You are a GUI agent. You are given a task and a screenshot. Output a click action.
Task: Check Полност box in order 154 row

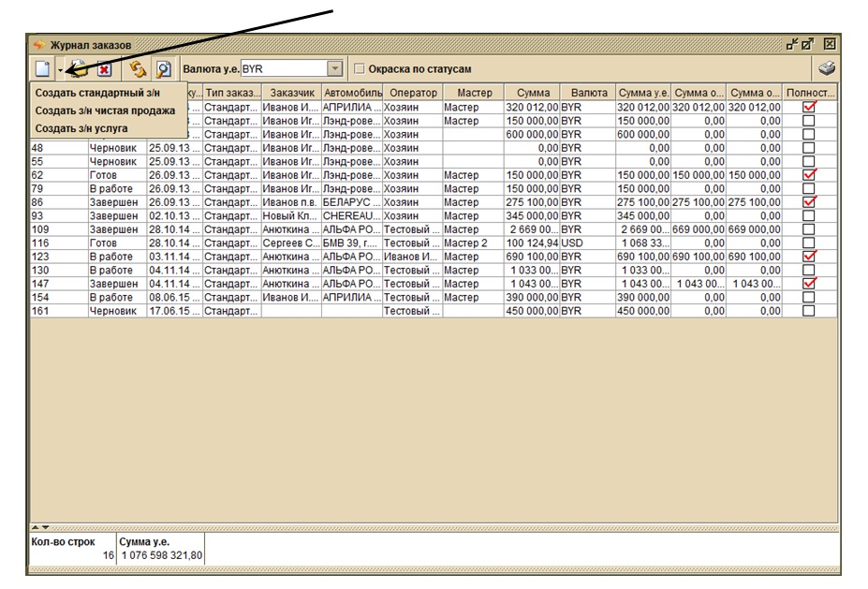809,297
